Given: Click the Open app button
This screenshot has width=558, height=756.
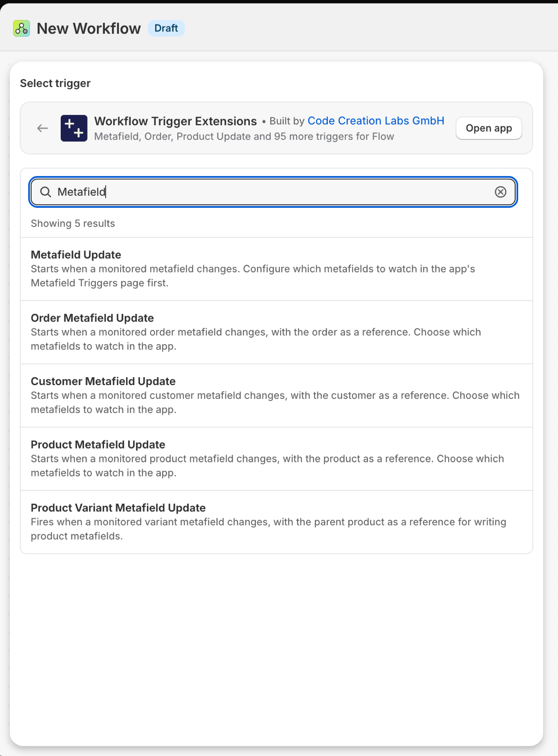Looking at the screenshot, I should pyautogui.click(x=489, y=128).
